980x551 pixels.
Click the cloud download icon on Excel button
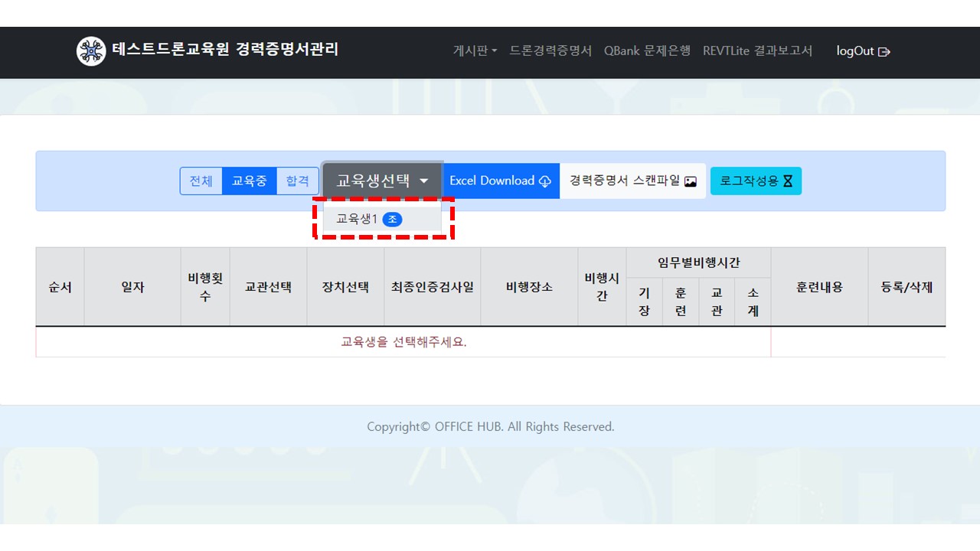pos(545,181)
